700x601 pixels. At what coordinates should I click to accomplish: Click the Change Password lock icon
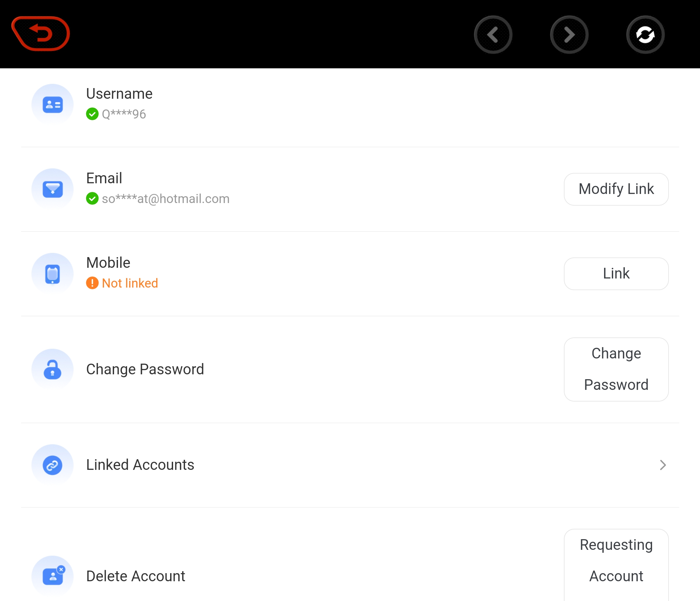pyautogui.click(x=52, y=369)
